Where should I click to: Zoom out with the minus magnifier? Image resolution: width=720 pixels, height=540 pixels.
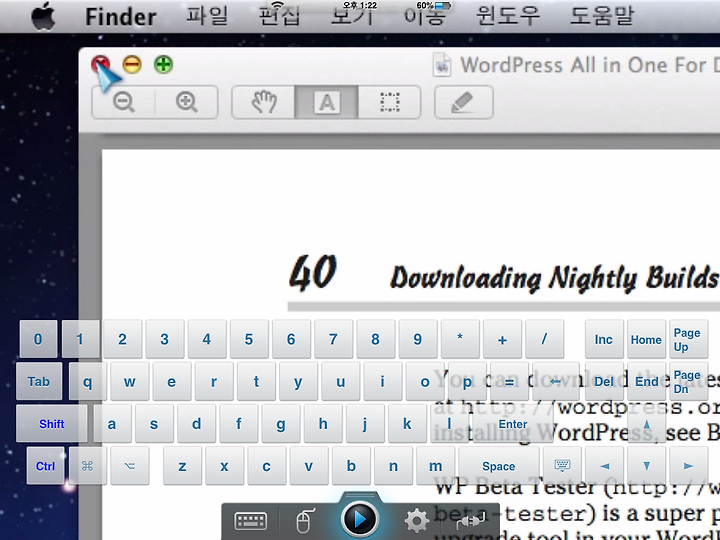(124, 101)
